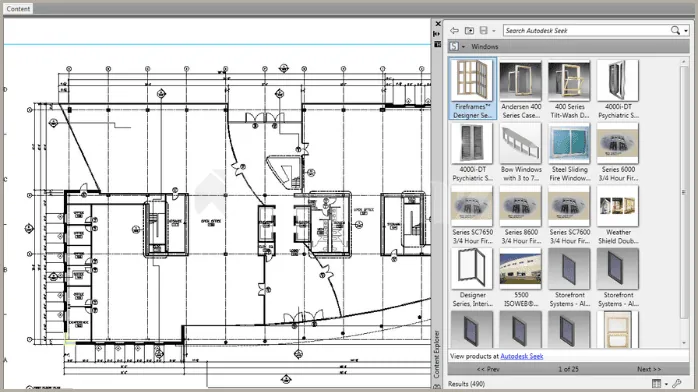
Task: Open dropdown arrow beside view options icon
Action: [x=666, y=384]
